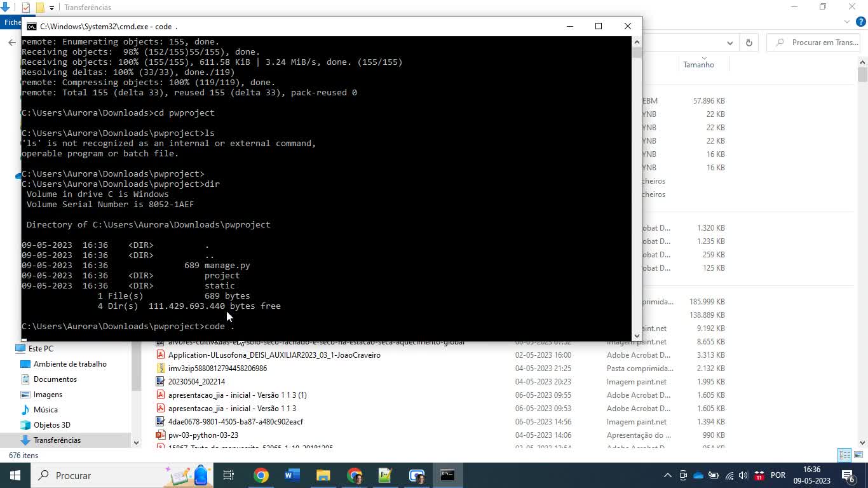This screenshot has width=868, height=488.
Task: Switch to details view toggle
Action: click(x=844, y=455)
